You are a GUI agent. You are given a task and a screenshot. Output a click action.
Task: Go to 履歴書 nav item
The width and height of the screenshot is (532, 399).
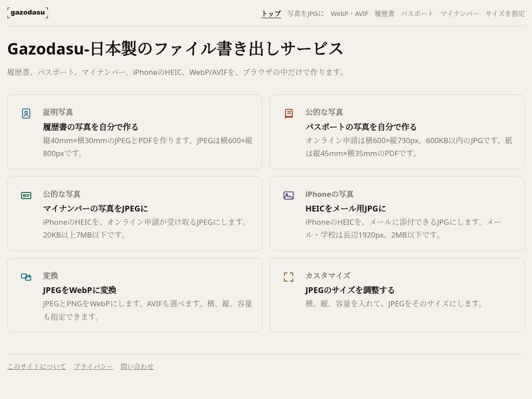pos(384,14)
